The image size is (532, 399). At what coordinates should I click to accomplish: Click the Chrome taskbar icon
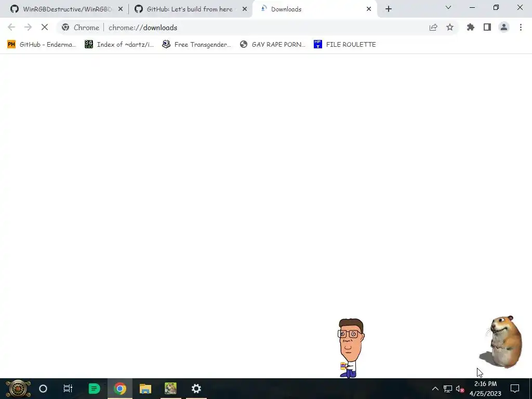(120, 389)
